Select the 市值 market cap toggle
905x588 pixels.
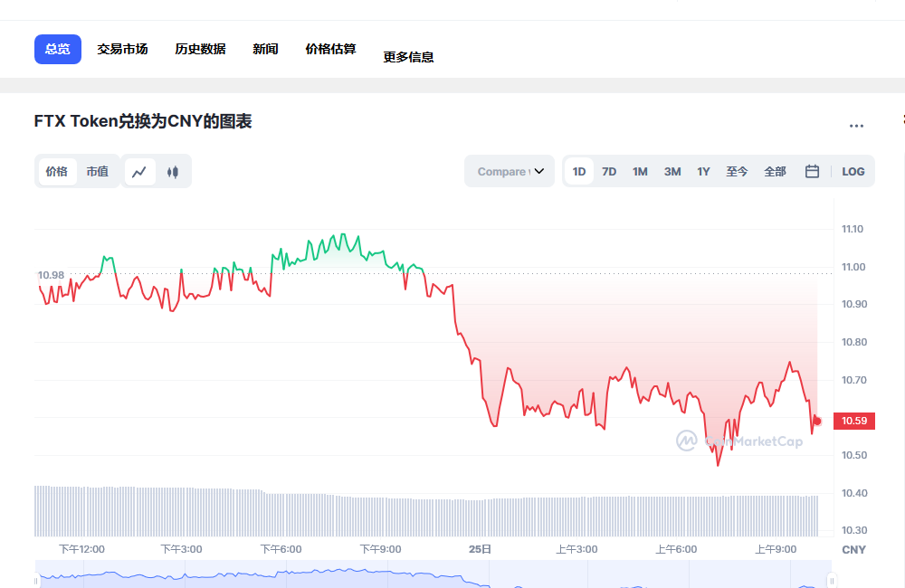(98, 172)
